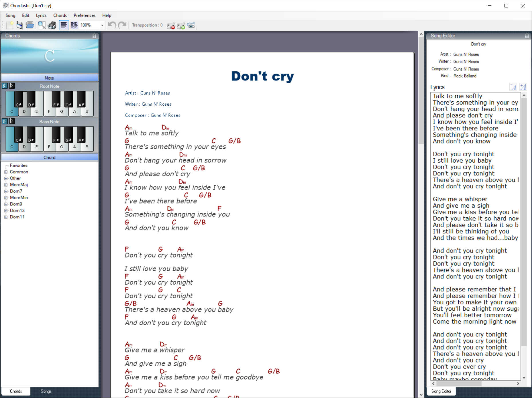Open the Edit menu
This screenshot has height=398, width=532.
coord(26,15)
